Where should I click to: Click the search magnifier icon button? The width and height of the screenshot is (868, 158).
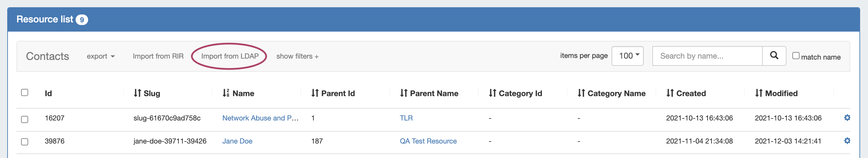point(774,56)
